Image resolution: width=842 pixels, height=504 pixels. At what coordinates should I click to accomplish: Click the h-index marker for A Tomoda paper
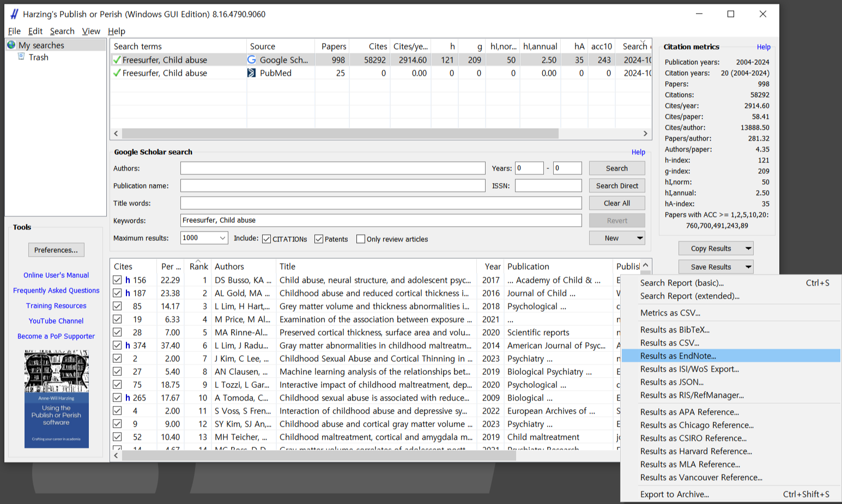[x=128, y=398]
